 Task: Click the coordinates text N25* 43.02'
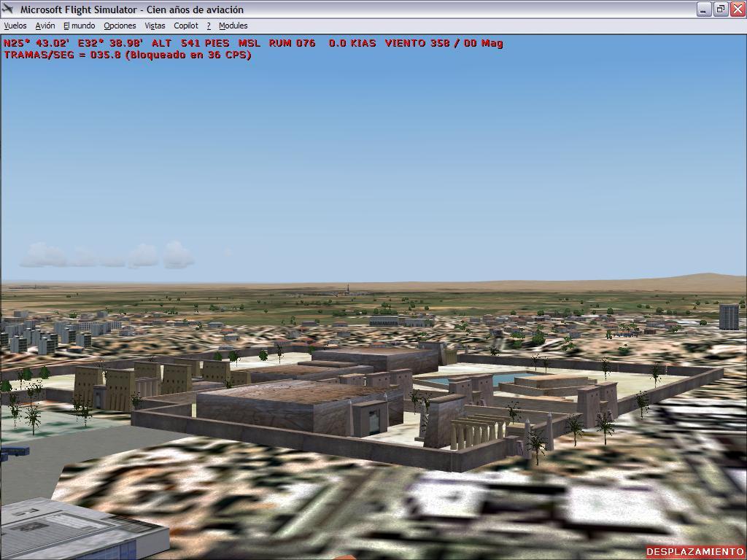36,43
